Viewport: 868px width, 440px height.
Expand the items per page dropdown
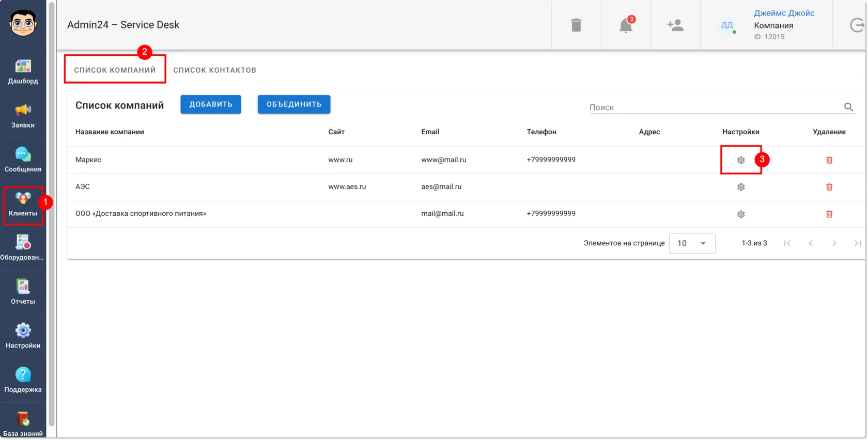coord(692,243)
